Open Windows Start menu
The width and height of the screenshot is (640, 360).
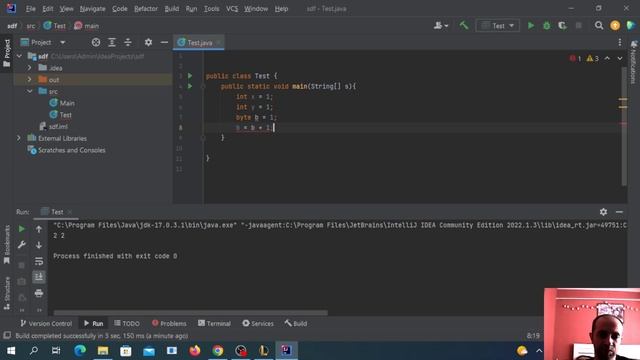pyautogui.click(x=11, y=351)
